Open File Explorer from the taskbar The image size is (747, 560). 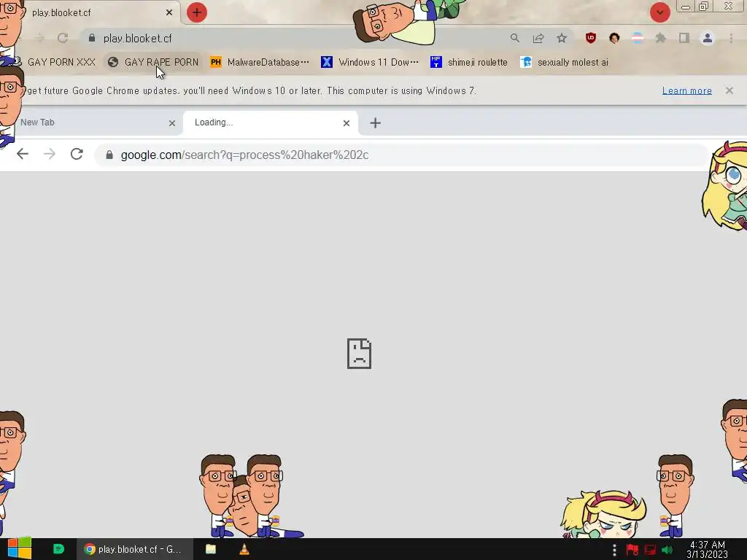tap(211, 549)
